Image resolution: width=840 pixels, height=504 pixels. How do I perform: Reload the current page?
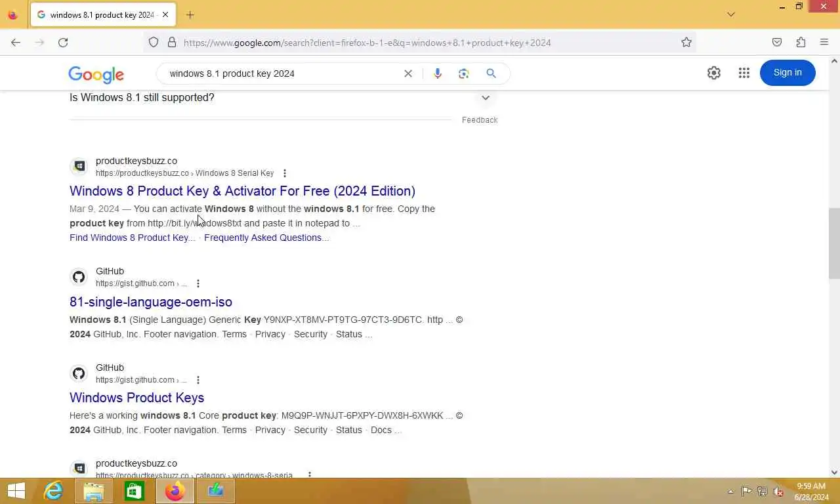pos(63,43)
